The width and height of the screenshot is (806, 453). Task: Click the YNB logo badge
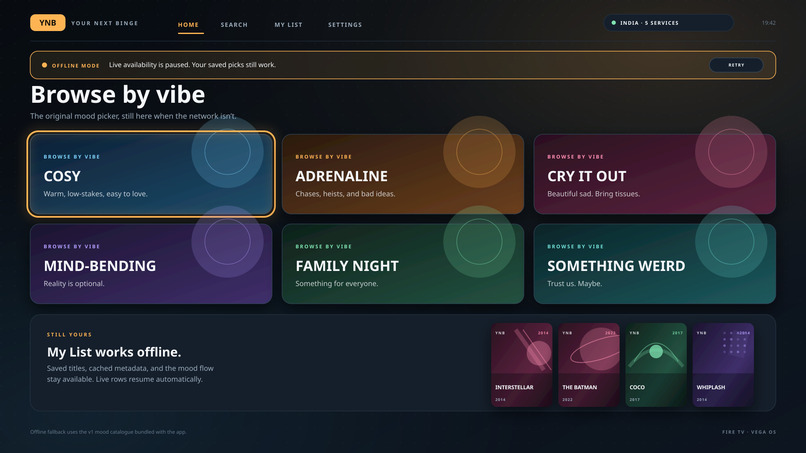click(47, 23)
